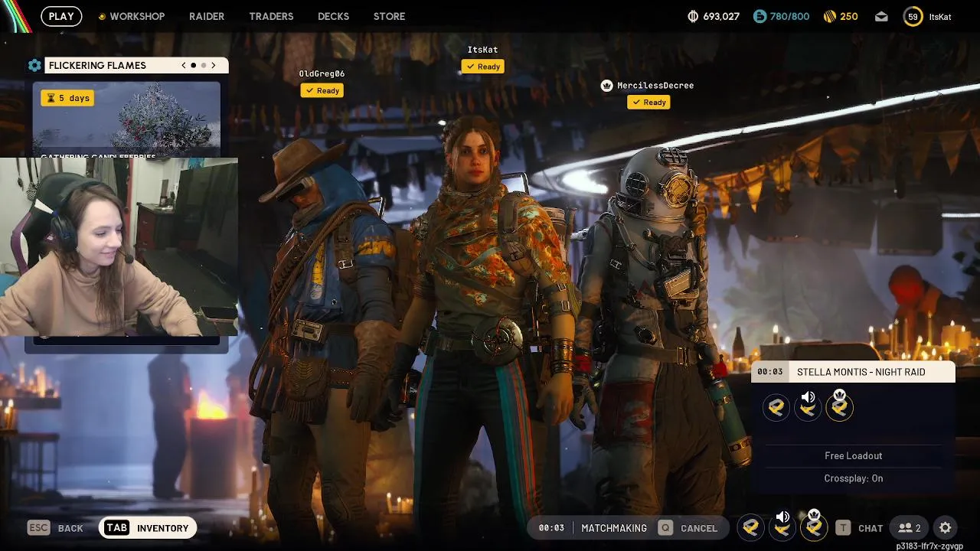Click the ESC key hint icon
Image resolution: width=980 pixels, height=551 pixels.
pyautogui.click(x=38, y=528)
